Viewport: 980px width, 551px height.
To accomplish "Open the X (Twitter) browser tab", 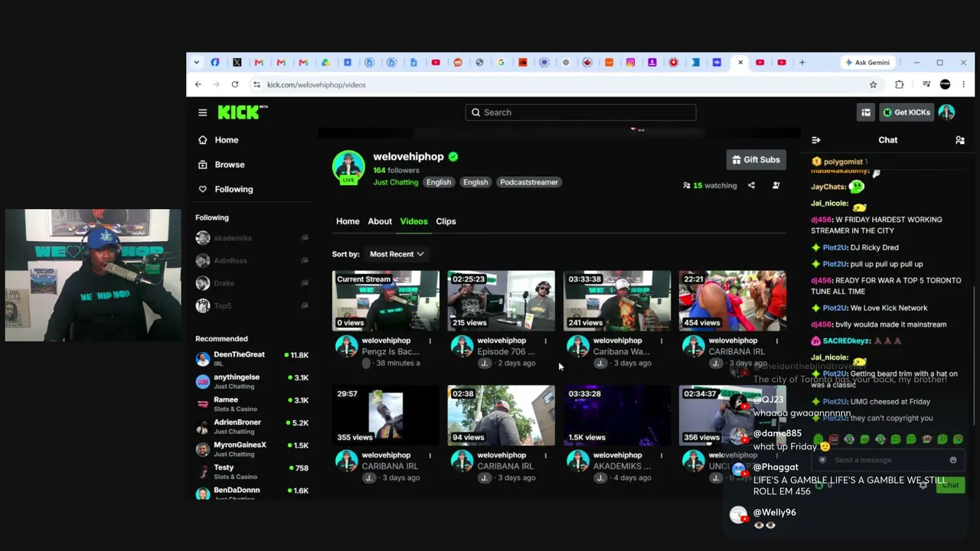I will 237,63.
